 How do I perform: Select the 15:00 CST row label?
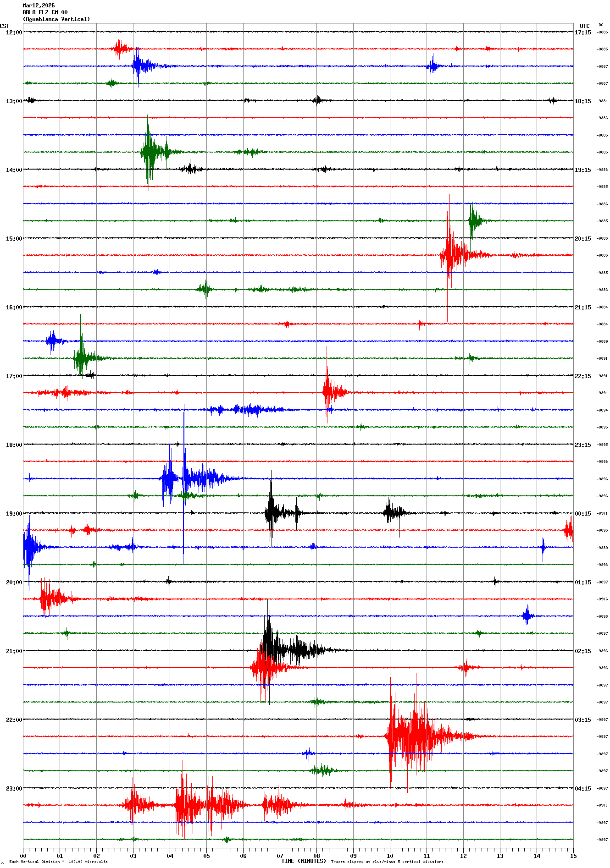pos(14,239)
